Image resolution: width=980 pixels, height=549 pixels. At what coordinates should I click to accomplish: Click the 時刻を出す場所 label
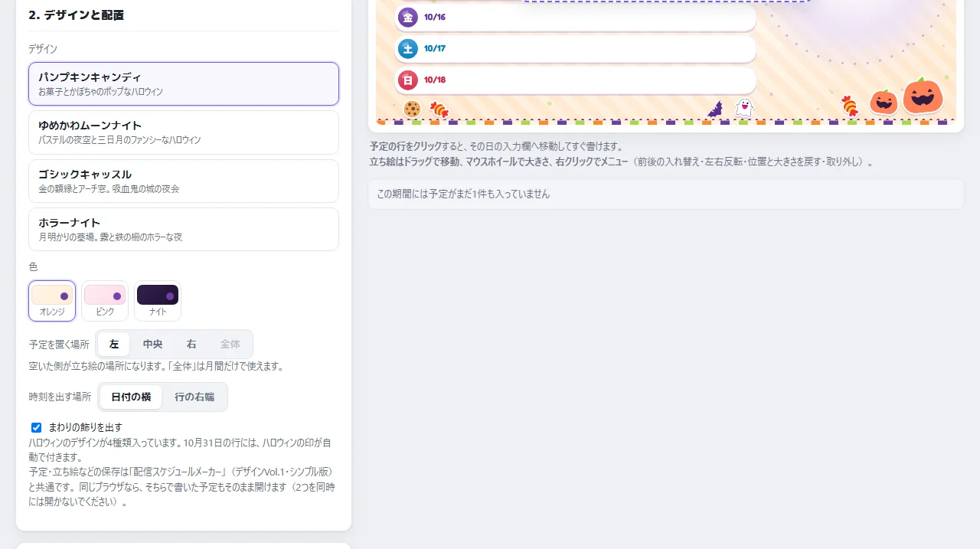click(60, 397)
